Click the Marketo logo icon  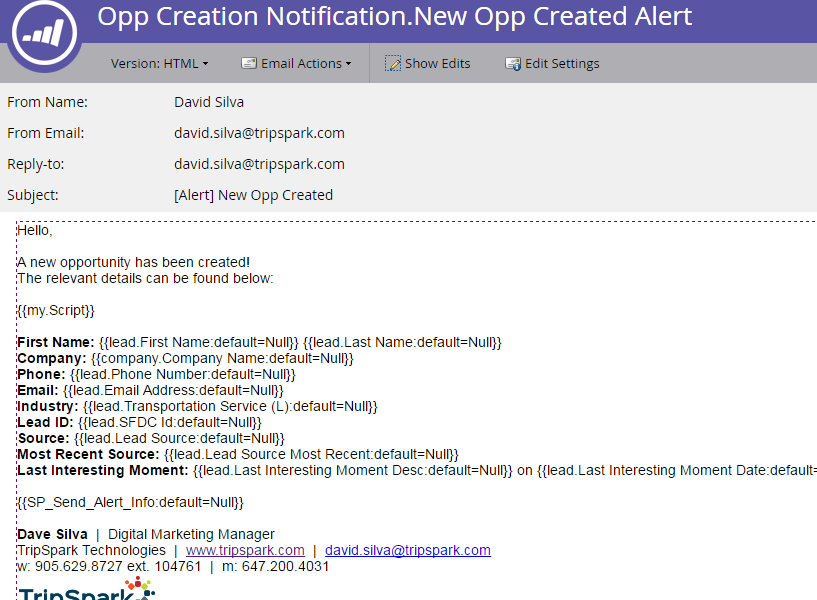click(x=44, y=33)
